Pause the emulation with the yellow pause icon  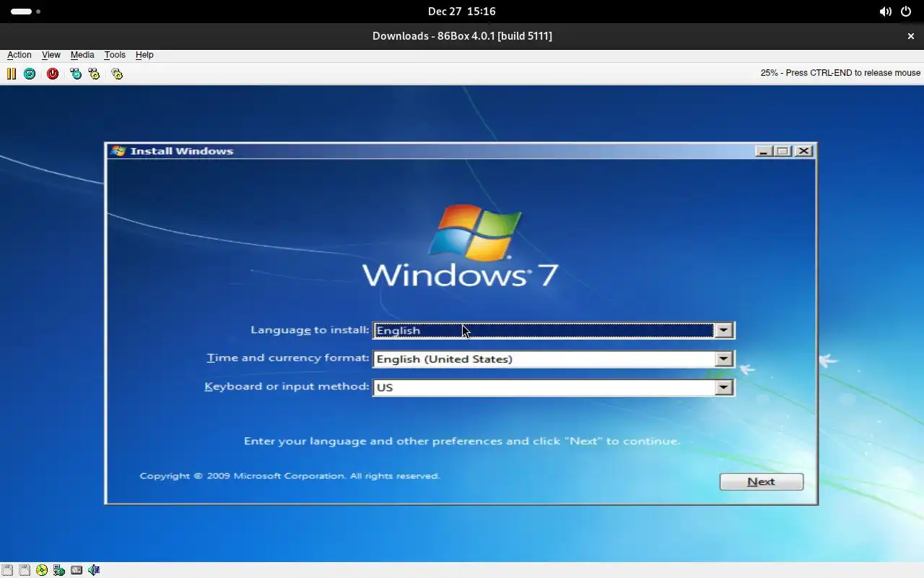[x=12, y=74]
